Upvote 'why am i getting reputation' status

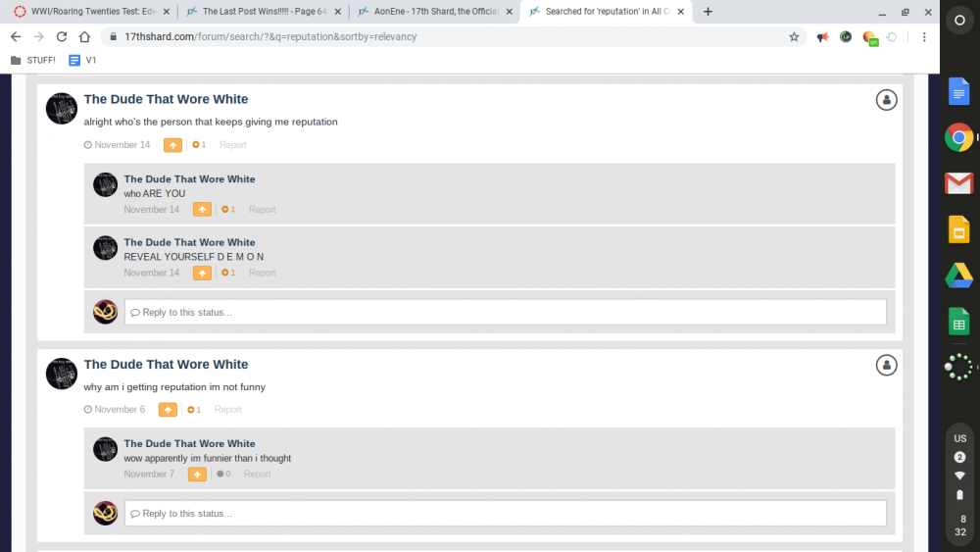pos(168,410)
